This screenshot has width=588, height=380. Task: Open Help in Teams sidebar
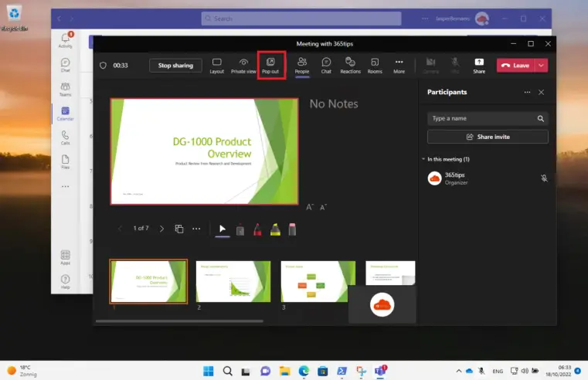point(65,282)
